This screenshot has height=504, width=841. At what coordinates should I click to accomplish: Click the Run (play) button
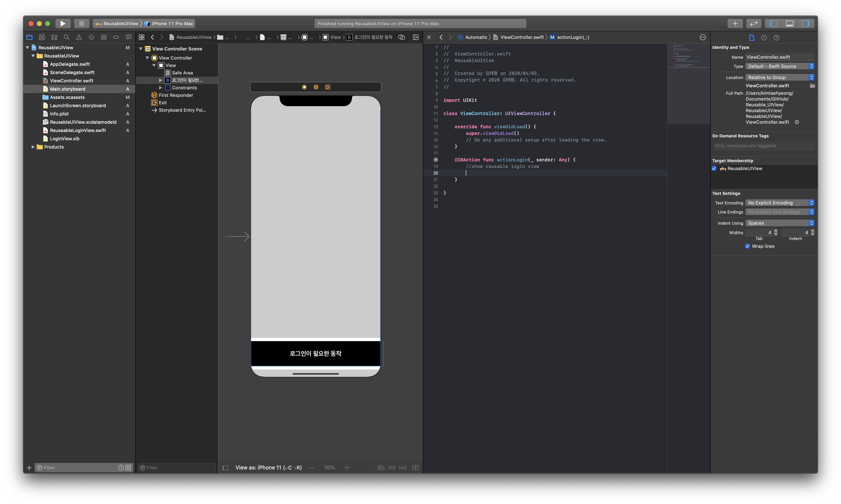(x=63, y=23)
